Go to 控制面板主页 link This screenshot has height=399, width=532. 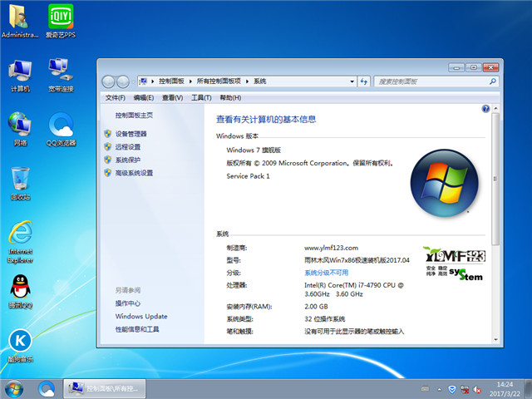pyautogui.click(x=134, y=116)
